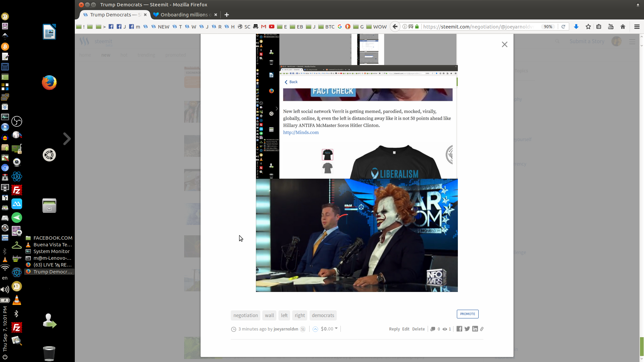Viewport: 644px width, 362px height.
Task: Open the Firefox hamburger menu
Action: click(x=637, y=26)
